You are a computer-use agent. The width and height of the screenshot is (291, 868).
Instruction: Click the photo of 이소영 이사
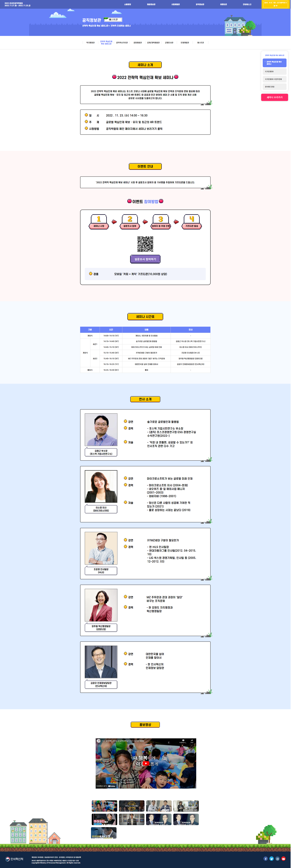(101, 487)
